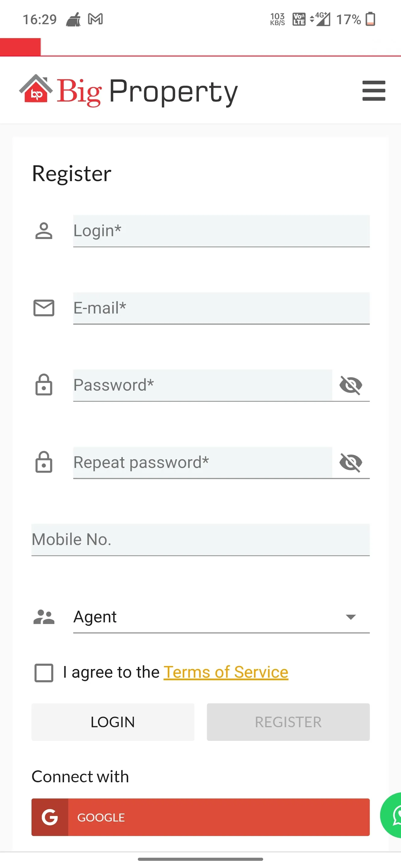Click the padlock icon beside Repeat password
This screenshot has width=401, height=868.
(44, 462)
